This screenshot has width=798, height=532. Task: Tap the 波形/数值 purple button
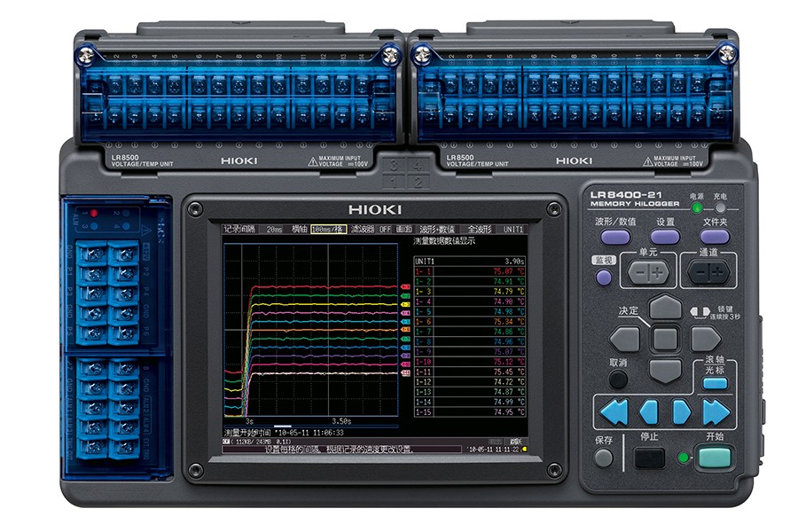pos(614,238)
